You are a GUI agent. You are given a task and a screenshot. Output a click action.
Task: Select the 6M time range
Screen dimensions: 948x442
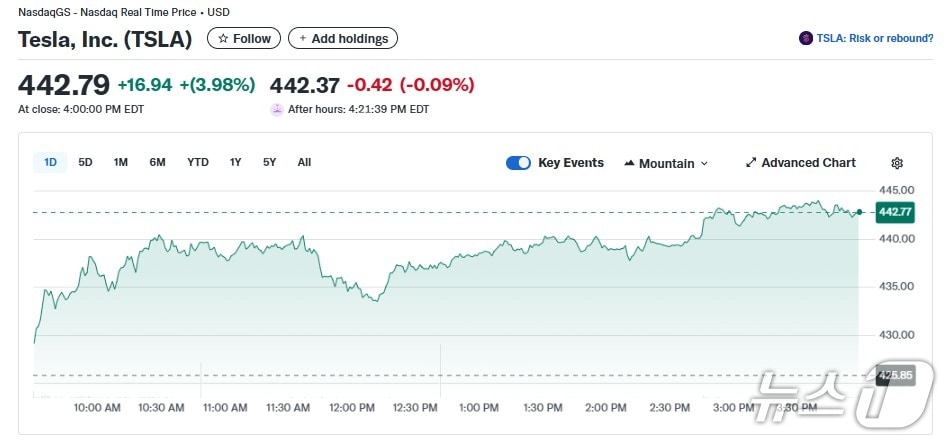(157, 162)
